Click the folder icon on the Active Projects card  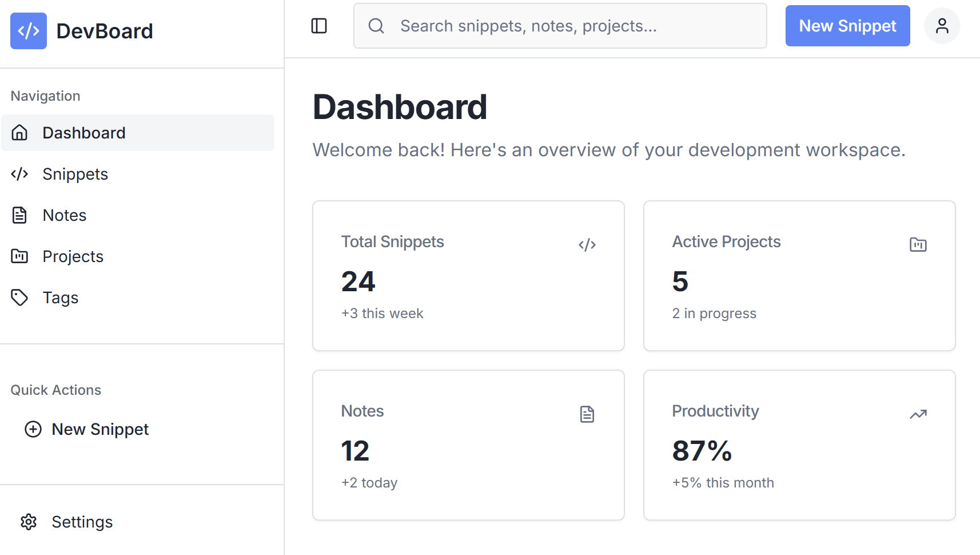pos(918,244)
